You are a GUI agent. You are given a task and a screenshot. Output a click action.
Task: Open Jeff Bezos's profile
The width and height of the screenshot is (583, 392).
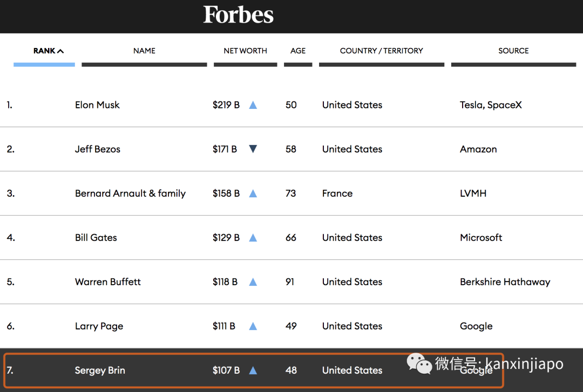(x=98, y=149)
